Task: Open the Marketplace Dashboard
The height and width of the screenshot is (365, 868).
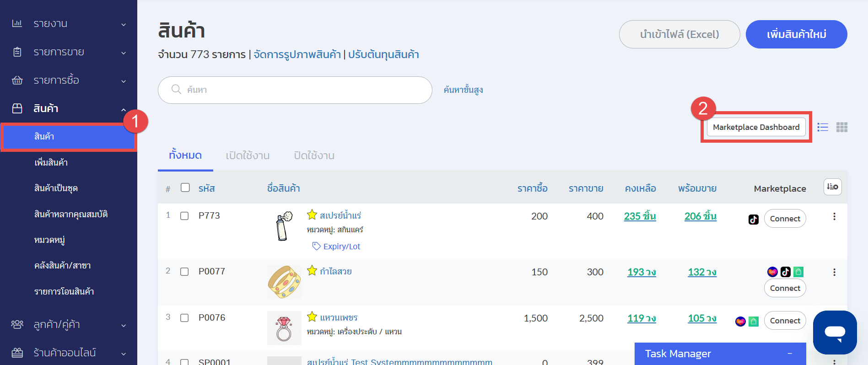Action: [x=756, y=127]
